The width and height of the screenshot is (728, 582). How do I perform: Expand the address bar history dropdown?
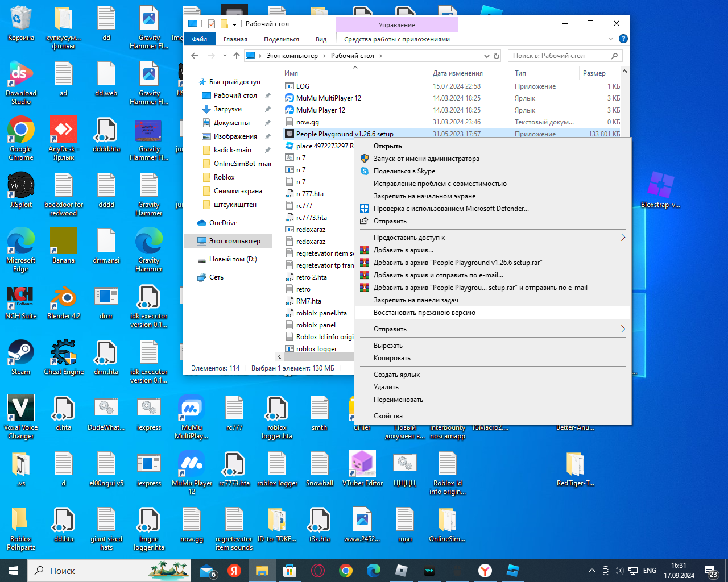pyautogui.click(x=486, y=56)
